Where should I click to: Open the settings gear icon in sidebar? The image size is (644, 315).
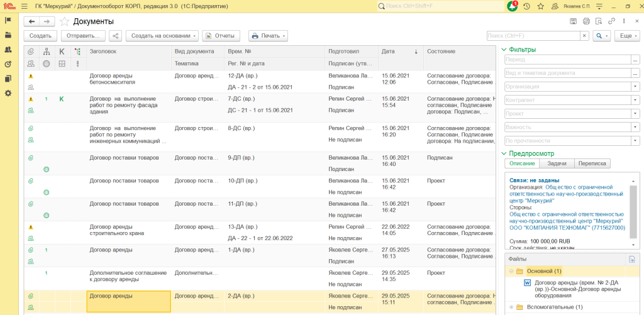pyautogui.click(x=8, y=93)
